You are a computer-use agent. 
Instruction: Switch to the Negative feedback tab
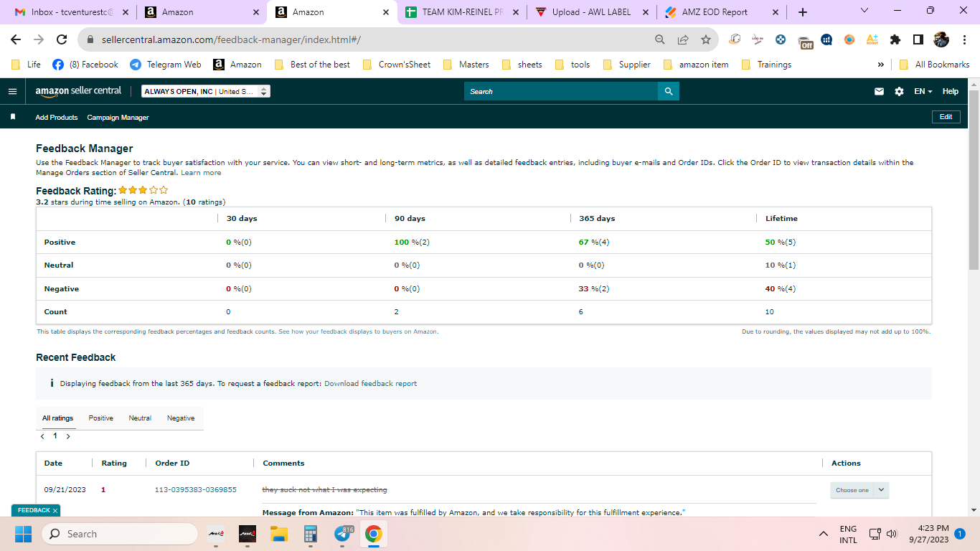click(x=181, y=418)
